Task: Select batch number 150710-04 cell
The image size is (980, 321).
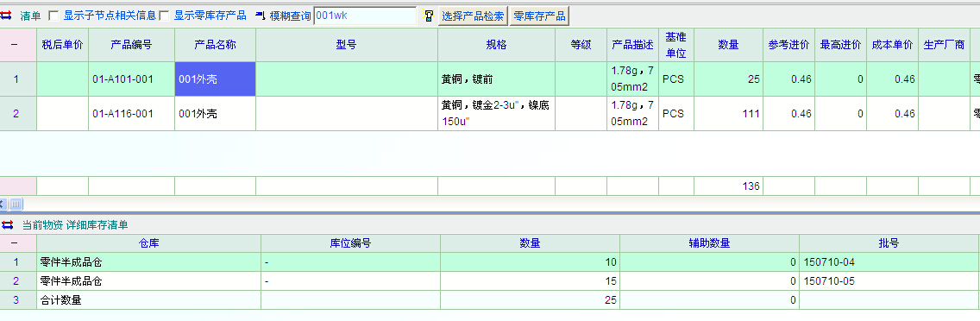Action: click(x=889, y=262)
